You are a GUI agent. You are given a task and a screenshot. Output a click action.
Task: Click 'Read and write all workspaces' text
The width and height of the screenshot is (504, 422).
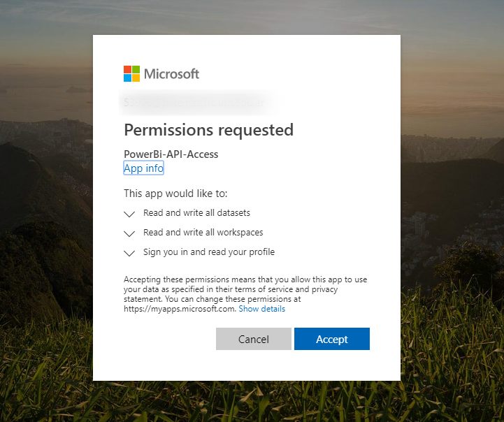[x=203, y=232]
